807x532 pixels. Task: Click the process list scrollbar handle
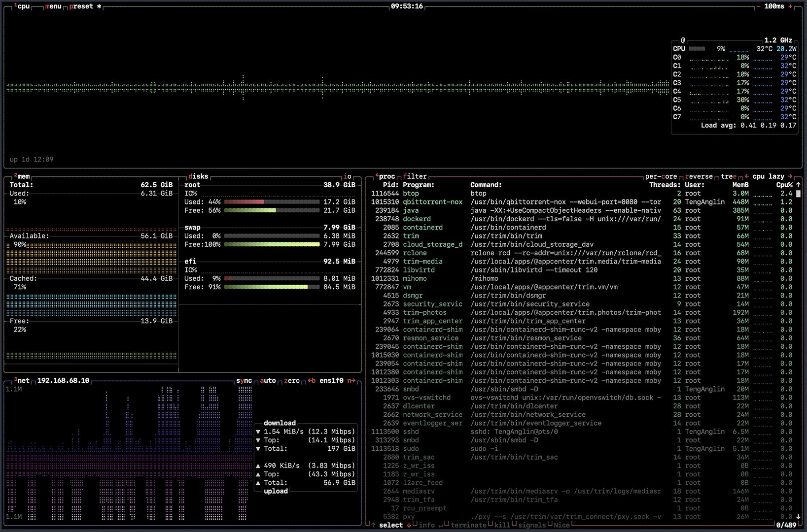pos(798,194)
